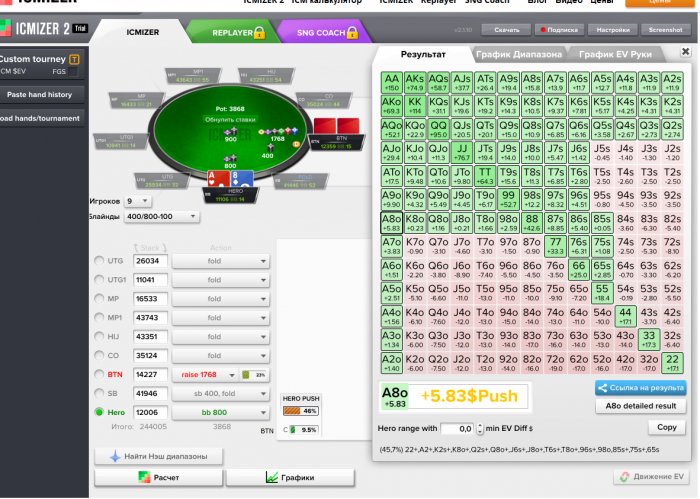This screenshot has height=499, width=700.
Task: Click the min EV Diff 0,0 field
Action: pos(458,428)
